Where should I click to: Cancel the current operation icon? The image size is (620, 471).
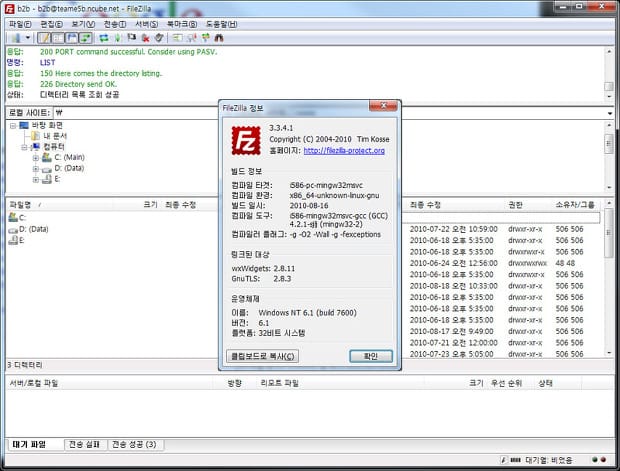(131, 38)
